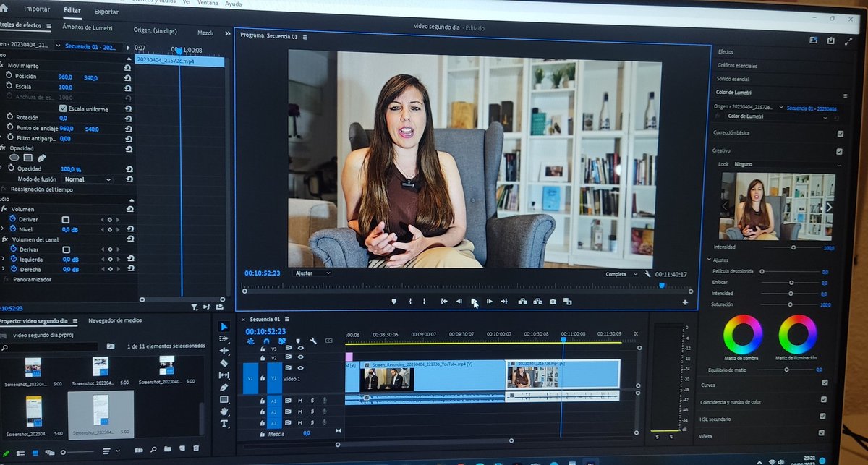This screenshot has width=868, height=465.
Task: Toggle Curvas section checkbox
Action: click(x=825, y=383)
